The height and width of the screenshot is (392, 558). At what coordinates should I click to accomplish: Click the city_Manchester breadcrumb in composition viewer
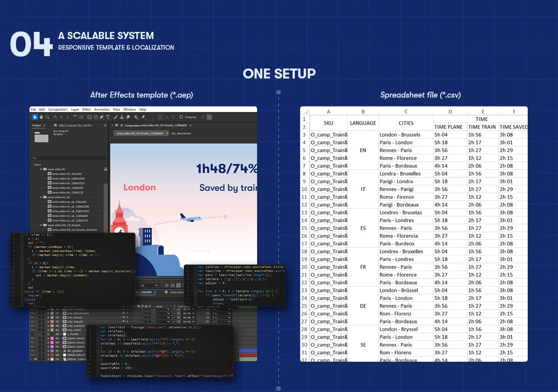tap(181, 133)
